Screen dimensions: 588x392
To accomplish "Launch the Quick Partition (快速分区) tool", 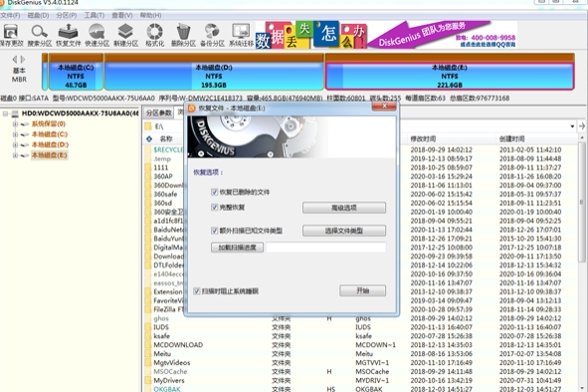I will pos(98,35).
